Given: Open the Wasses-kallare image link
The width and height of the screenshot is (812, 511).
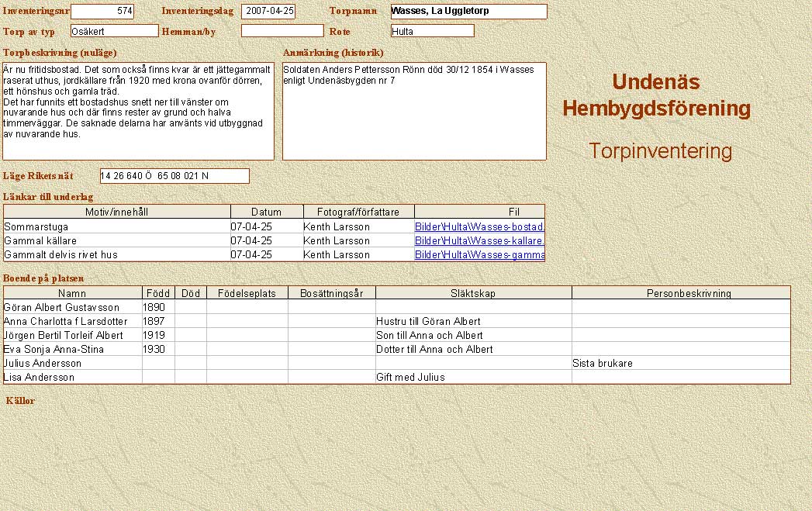Looking at the screenshot, I should pyautogui.click(x=479, y=241).
